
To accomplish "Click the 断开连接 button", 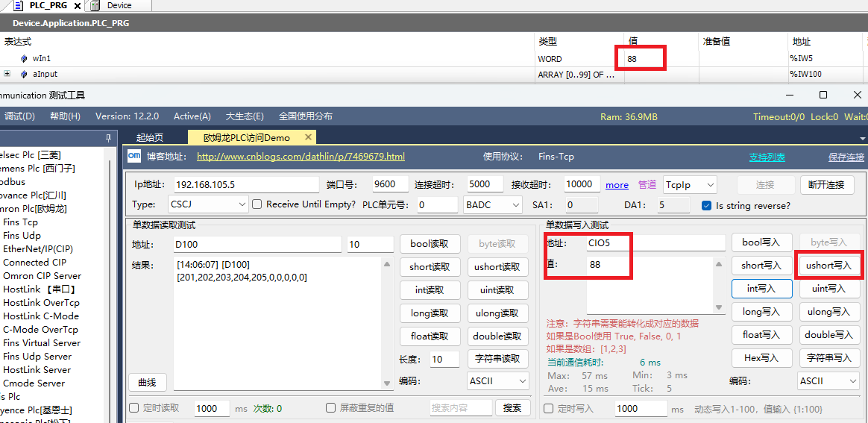I will (827, 185).
